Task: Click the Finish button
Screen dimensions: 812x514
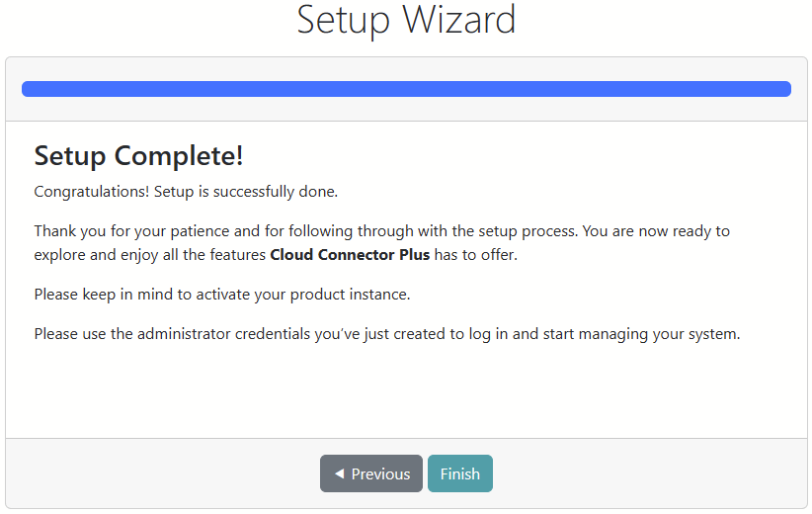Action: 459,473
